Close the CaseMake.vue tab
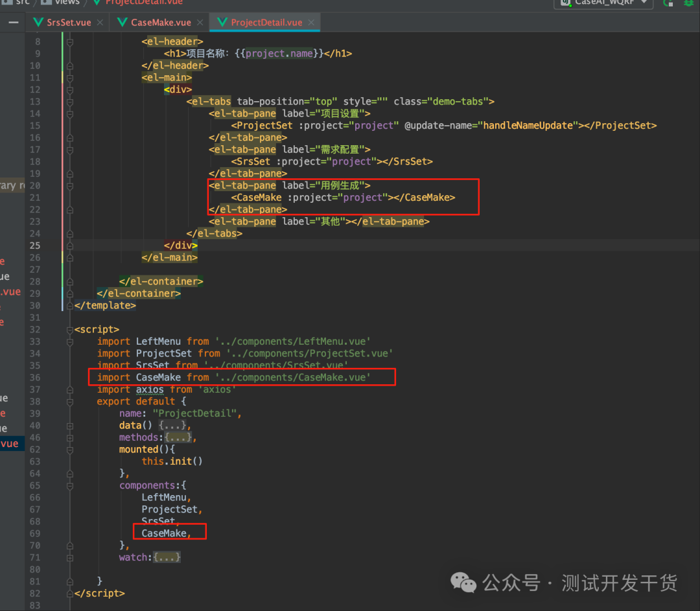Image resolution: width=700 pixels, height=611 pixels. point(200,23)
